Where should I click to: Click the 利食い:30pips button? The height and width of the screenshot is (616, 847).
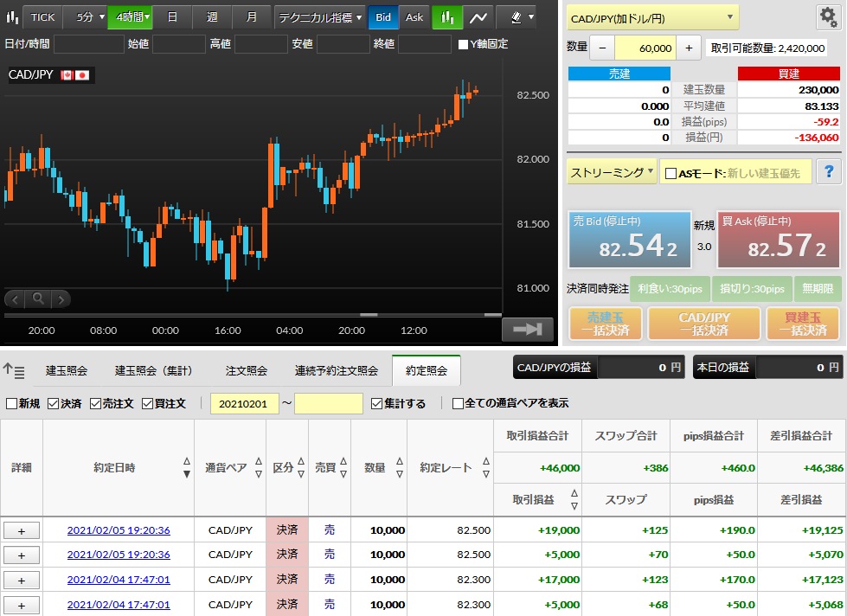tap(671, 289)
